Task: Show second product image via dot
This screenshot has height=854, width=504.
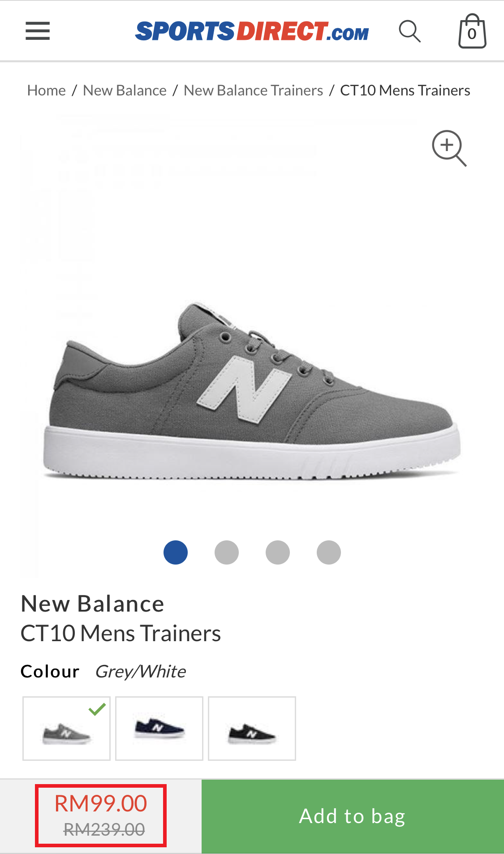Action: click(x=227, y=552)
